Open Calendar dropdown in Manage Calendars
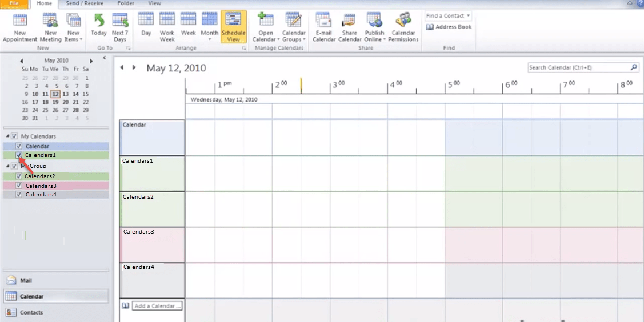The width and height of the screenshot is (644, 322). click(x=265, y=27)
